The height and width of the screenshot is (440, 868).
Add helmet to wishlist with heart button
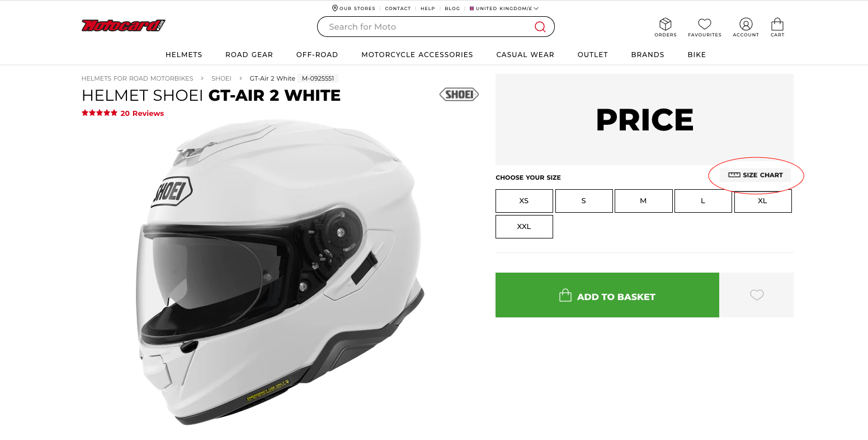tap(756, 295)
